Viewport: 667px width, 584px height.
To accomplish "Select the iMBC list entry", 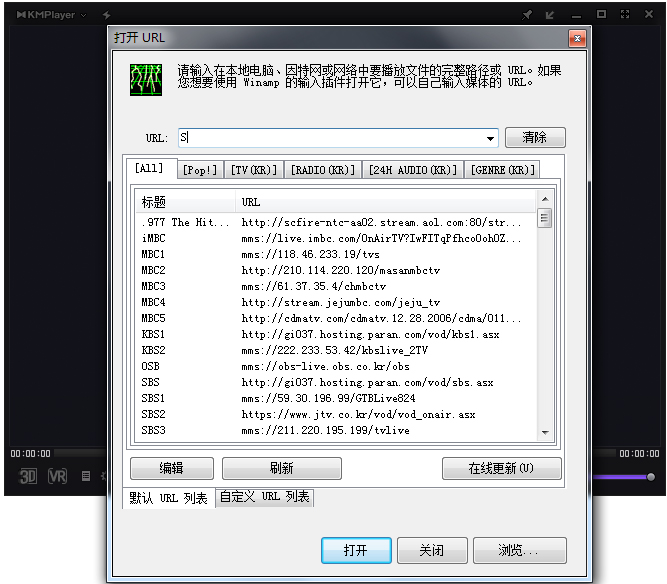I will 336,238.
